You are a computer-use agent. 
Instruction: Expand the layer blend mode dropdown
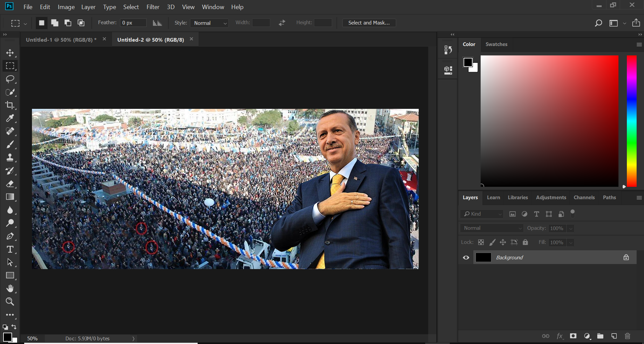point(492,228)
